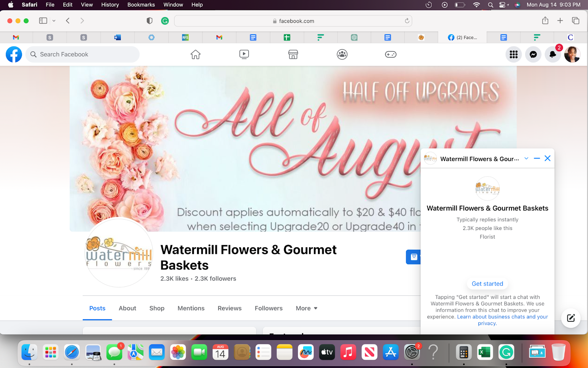Open the View menu

(87, 5)
